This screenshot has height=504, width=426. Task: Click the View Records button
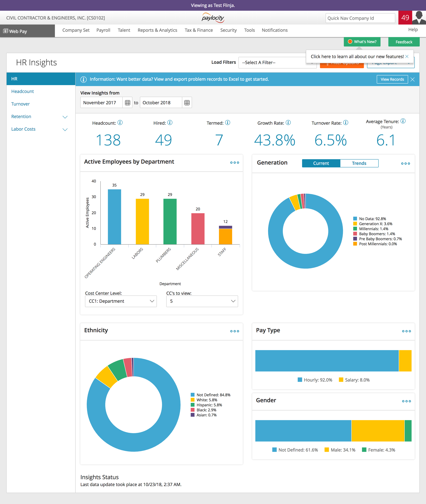(392, 79)
